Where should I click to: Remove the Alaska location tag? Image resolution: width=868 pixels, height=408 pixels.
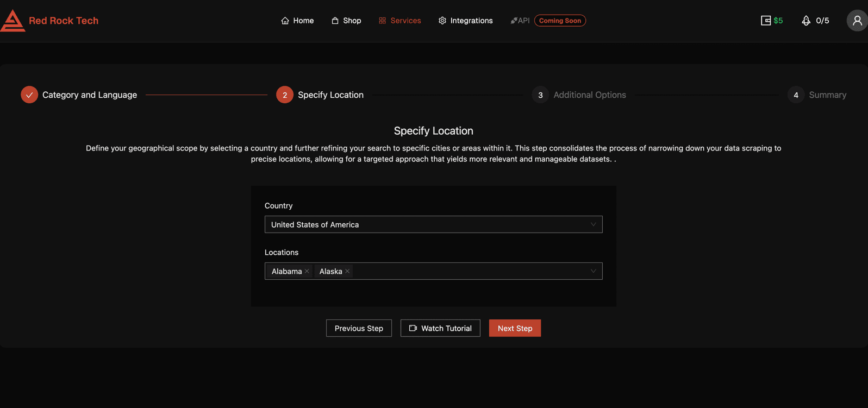point(347,271)
